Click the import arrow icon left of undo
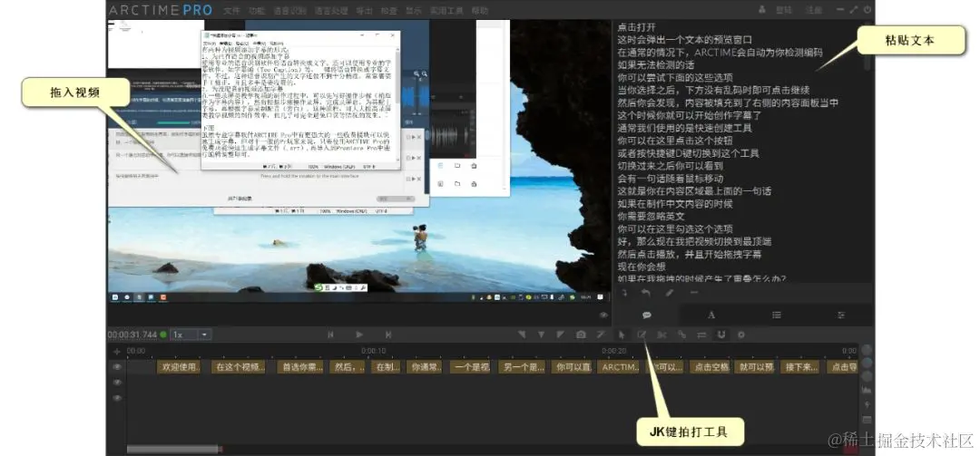This screenshot has height=456, width=980. click(623, 292)
